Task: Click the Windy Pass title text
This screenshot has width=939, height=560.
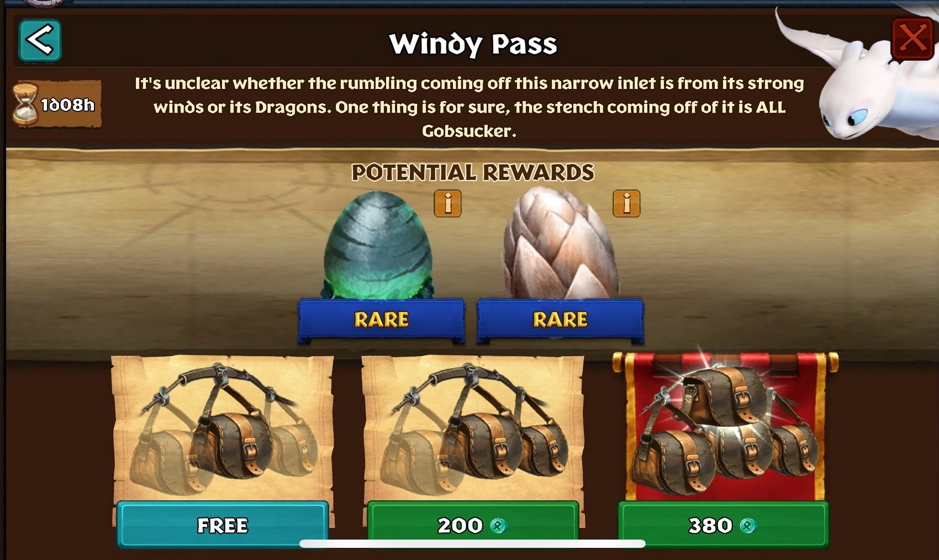Action: click(x=473, y=44)
